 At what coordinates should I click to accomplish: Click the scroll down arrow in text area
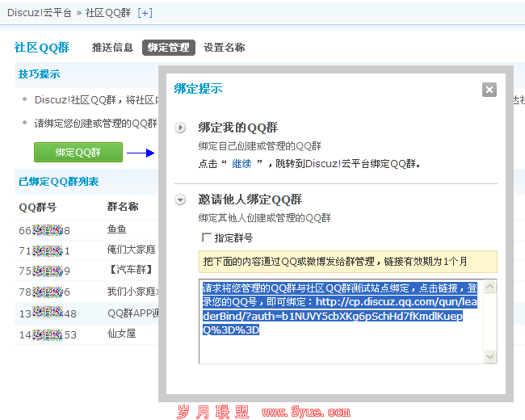coord(489,356)
